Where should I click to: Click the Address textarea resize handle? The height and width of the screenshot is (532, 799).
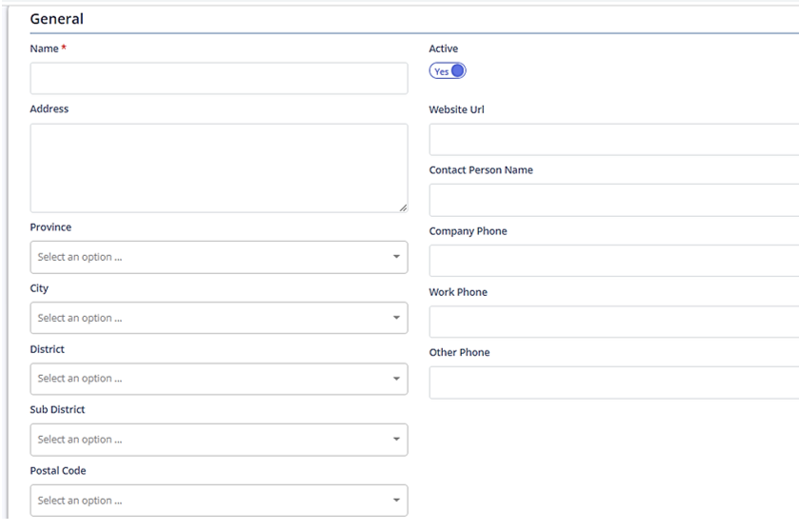pos(403,207)
